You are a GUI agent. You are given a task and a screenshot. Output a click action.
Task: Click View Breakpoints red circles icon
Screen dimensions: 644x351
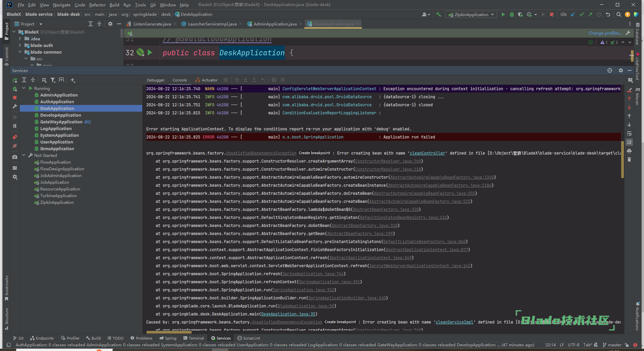click(x=15, y=137)
